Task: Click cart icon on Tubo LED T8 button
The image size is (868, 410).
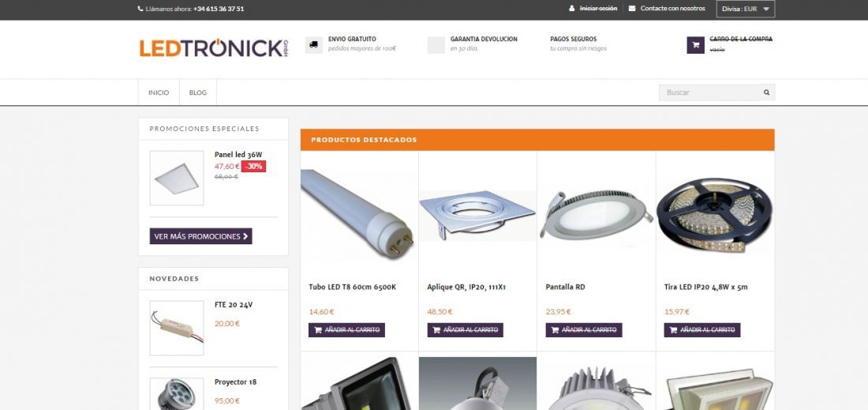Action: pos(318,329)
